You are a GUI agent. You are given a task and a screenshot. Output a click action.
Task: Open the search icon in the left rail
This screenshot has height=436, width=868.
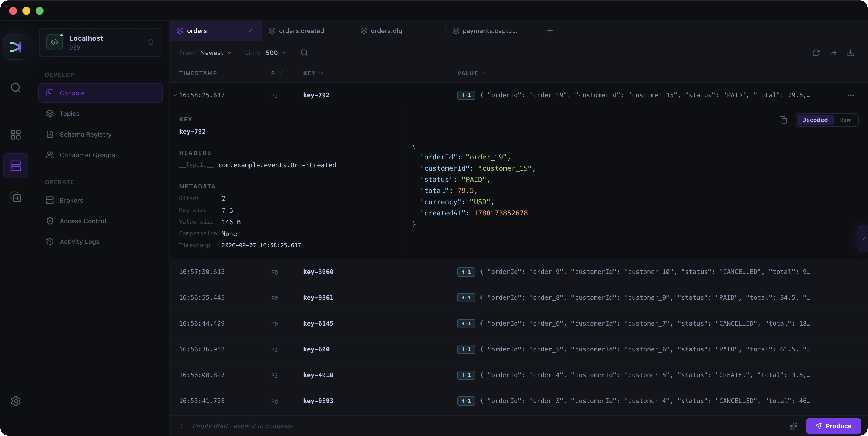(x=15, y=88)
